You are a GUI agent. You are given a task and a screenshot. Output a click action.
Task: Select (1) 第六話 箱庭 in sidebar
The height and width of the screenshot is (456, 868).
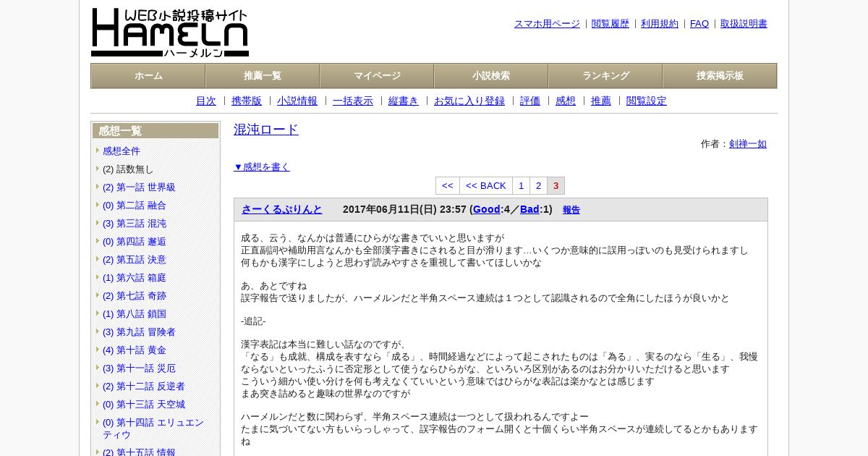coord(135,278)
